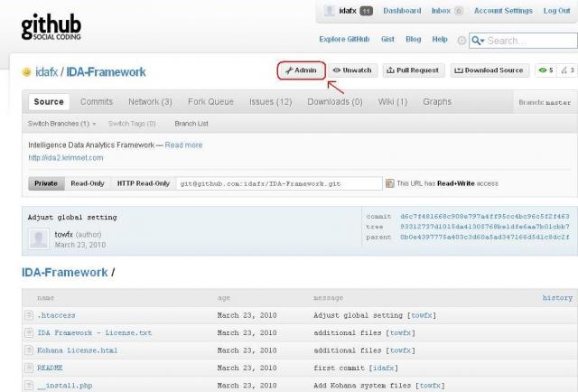Select the Private URL toggle

46,183
